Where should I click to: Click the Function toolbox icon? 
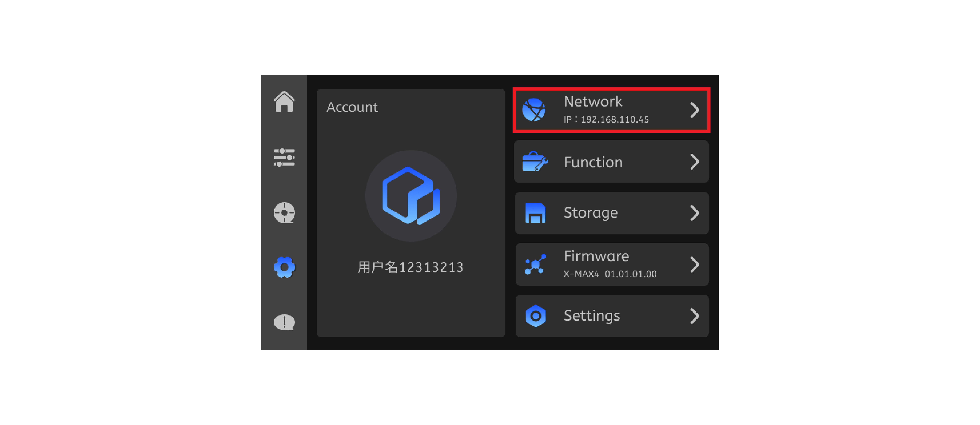pos(535,162)
